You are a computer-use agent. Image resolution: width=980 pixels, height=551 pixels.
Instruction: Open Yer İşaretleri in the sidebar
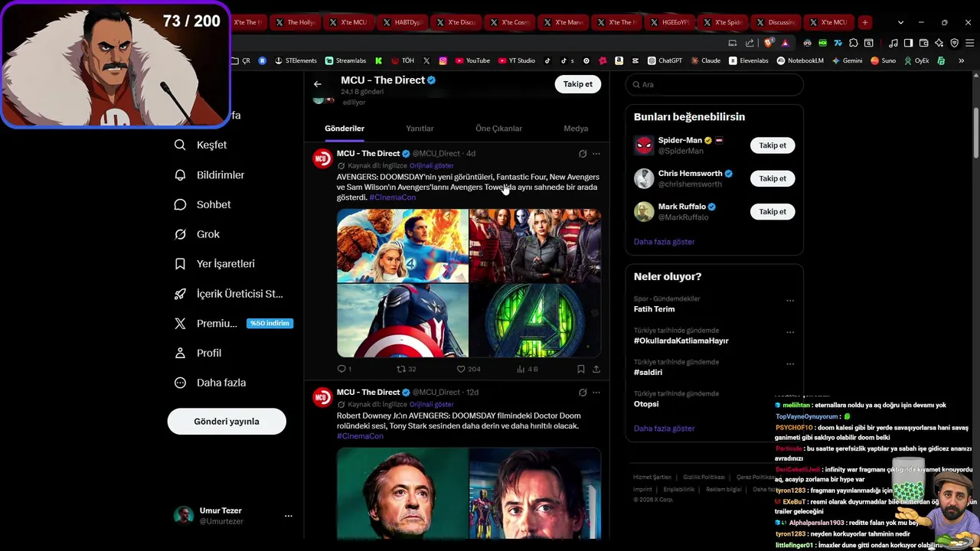tap(215, 263)
